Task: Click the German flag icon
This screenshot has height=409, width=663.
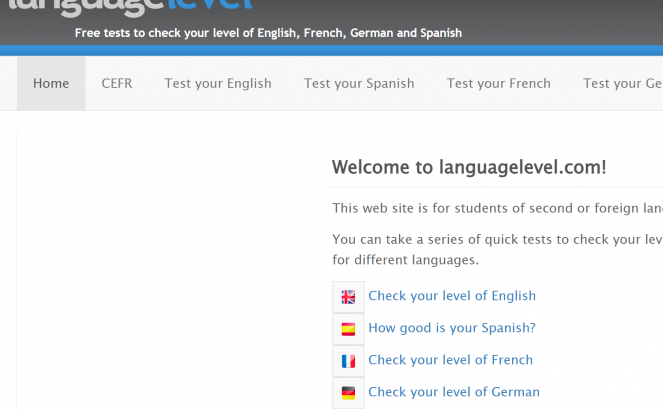Action: 348,393
